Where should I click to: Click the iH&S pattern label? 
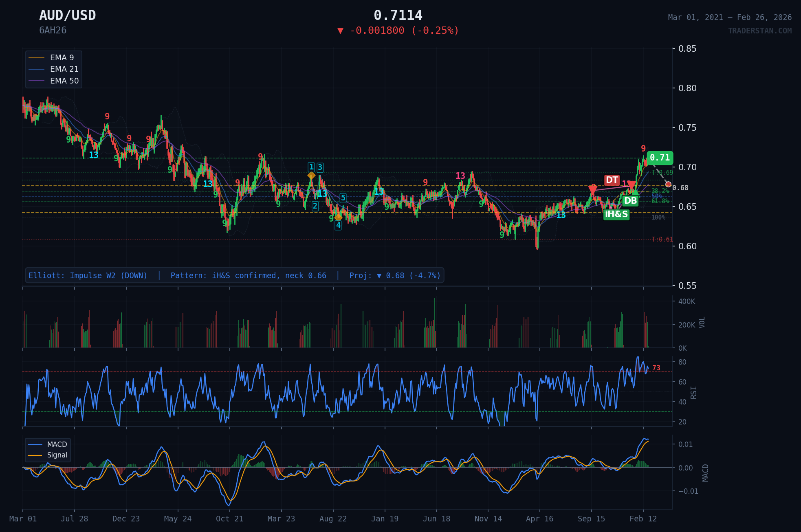coord(616,215)
